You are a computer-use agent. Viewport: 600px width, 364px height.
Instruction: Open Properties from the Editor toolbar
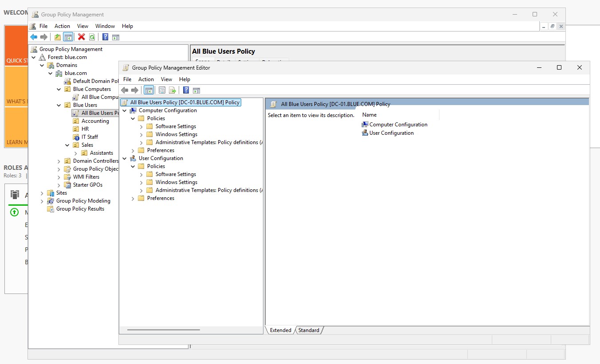click(x=162, y=90)
